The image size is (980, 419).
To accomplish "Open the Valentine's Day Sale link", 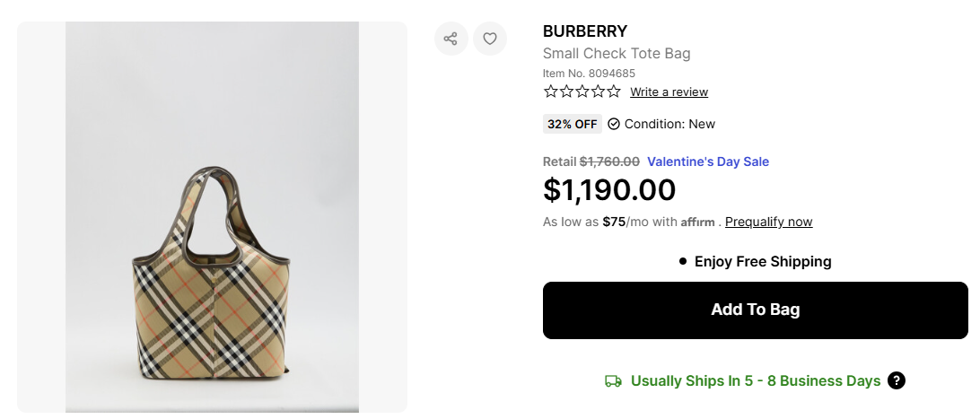I will 708,162.
